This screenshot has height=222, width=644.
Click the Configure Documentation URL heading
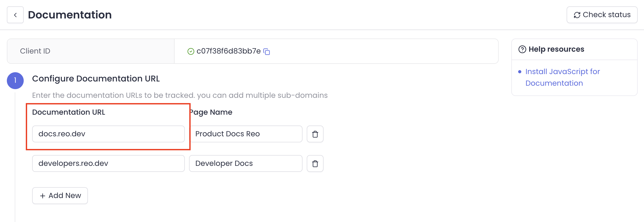(96, 79)
